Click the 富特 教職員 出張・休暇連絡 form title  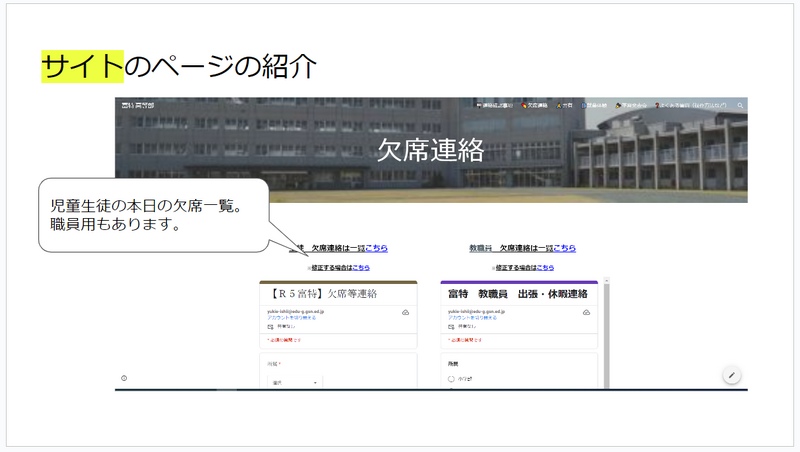click(518, 294)
